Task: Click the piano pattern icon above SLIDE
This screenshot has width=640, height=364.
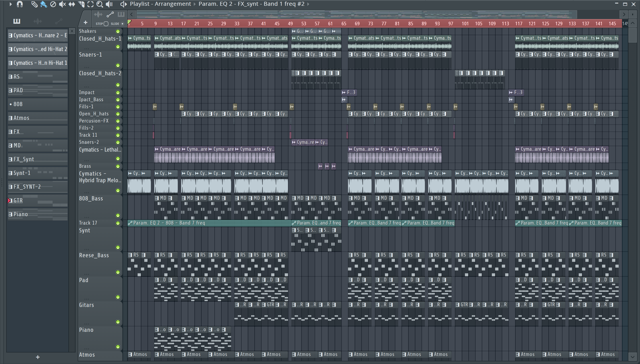Action: [121, 14]
